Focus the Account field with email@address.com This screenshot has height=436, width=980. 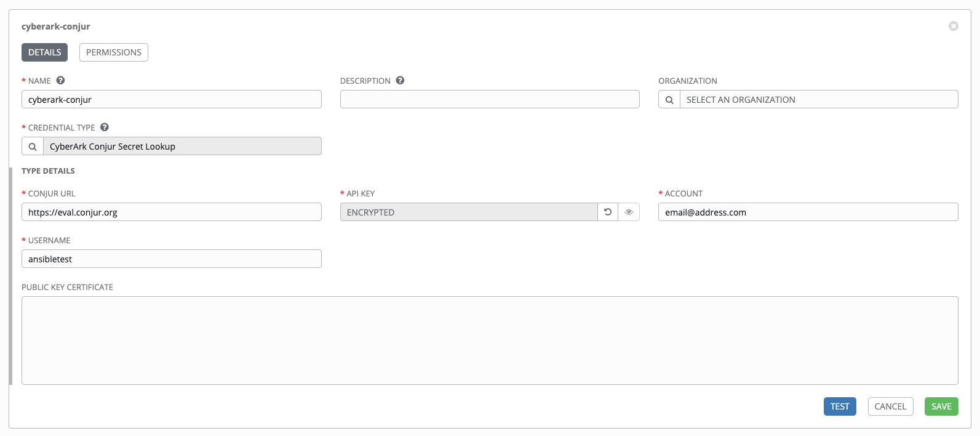pos(808,212)
